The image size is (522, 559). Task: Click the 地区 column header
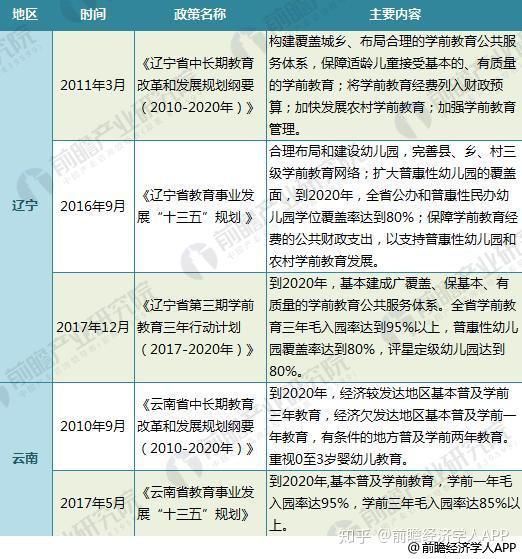[x=25, y=15]
